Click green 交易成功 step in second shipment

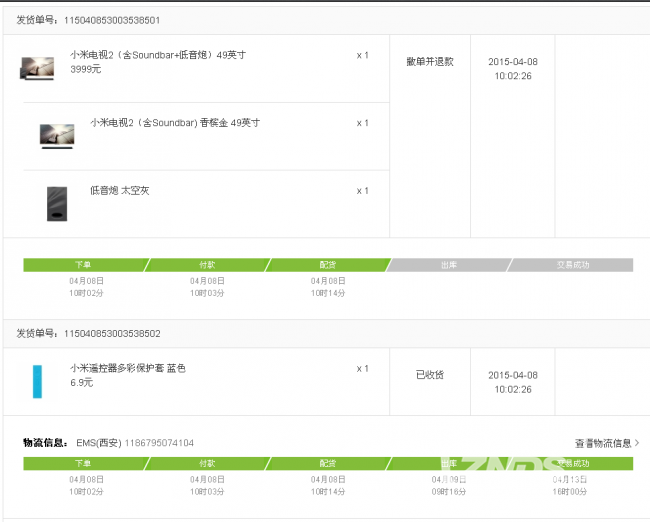click(572, 464)
